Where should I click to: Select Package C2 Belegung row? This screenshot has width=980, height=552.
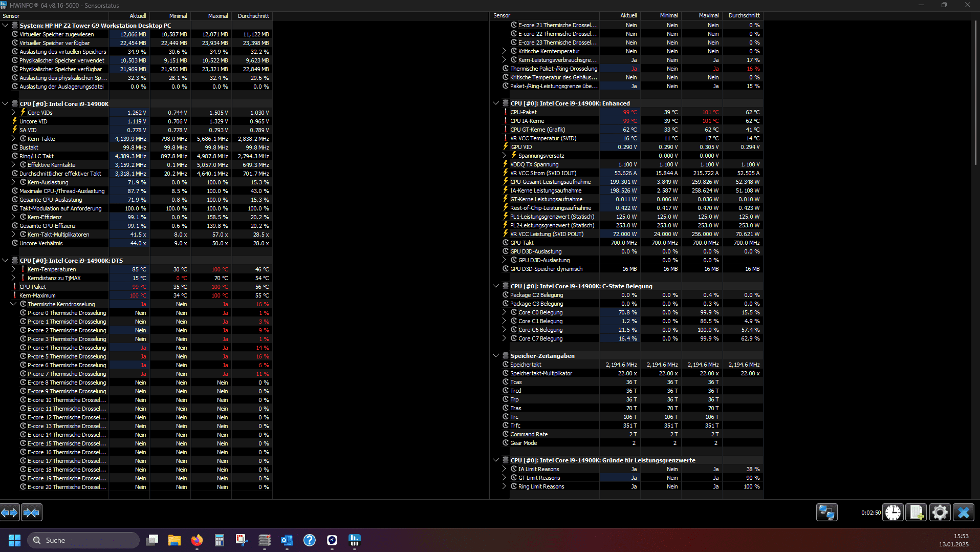pyautogui.click(x=627, y=295)
